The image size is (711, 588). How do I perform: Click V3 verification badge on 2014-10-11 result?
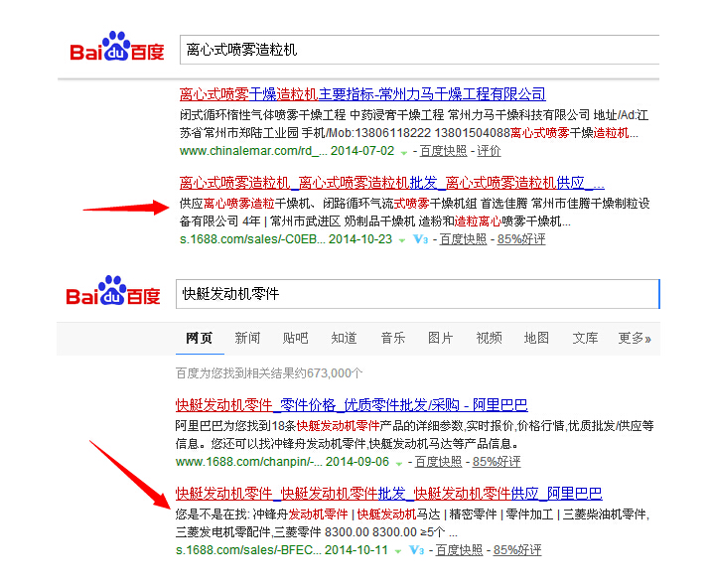[417, 550]
